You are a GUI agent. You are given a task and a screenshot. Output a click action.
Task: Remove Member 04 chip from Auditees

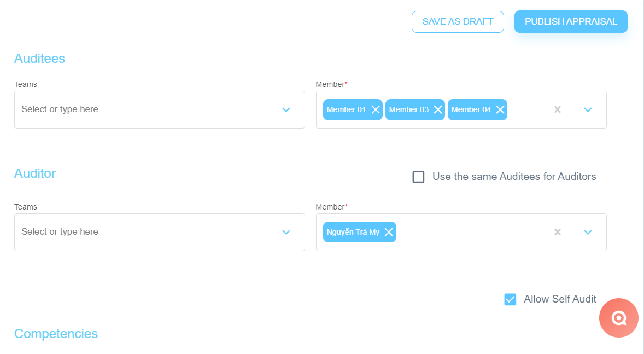point(500,109)
